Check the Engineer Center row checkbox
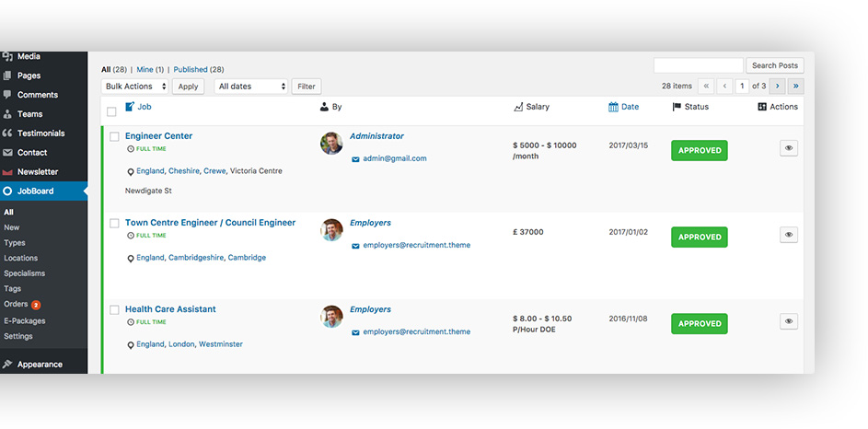Viewport: 868px width, 429px height. click(x=114, y=136)
